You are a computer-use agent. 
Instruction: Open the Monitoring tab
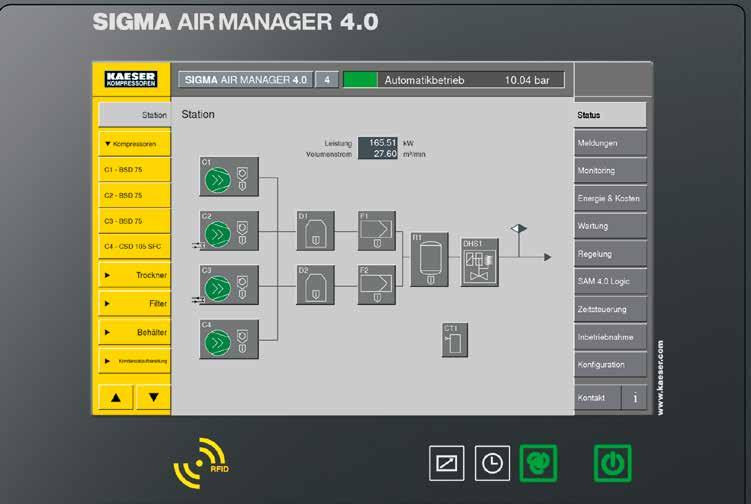click(610, 171)
